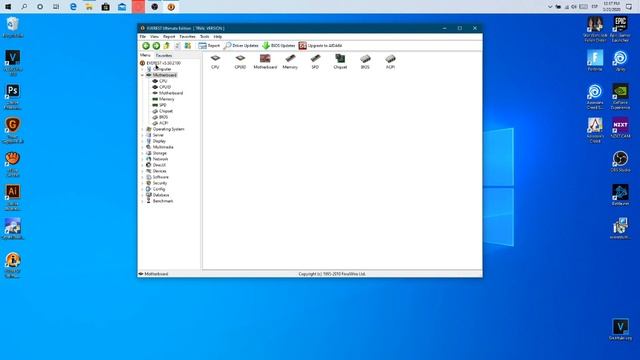
Task: Expand the Storage tree node
Action: tap(142, 153)
